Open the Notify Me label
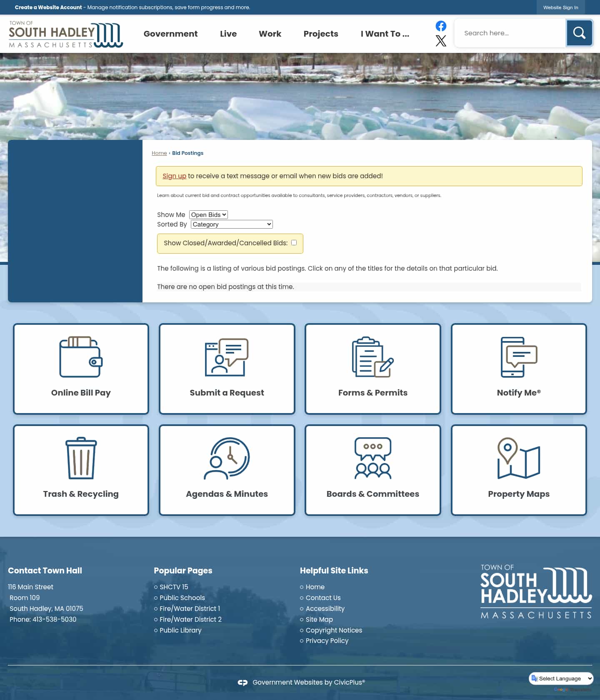This screenshot has width=600, height=700. coord(519,393)
